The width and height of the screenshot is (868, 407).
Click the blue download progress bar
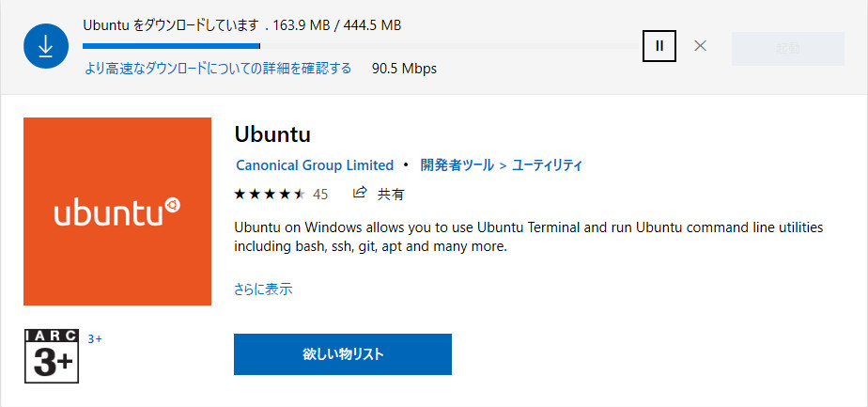coord(362,46)
